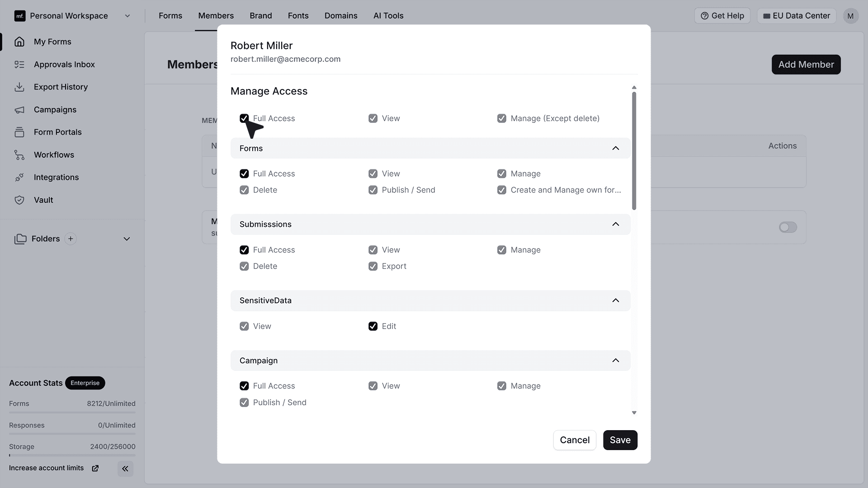
Task: Click the Workflows branch icon
Action: coord(19,155)
